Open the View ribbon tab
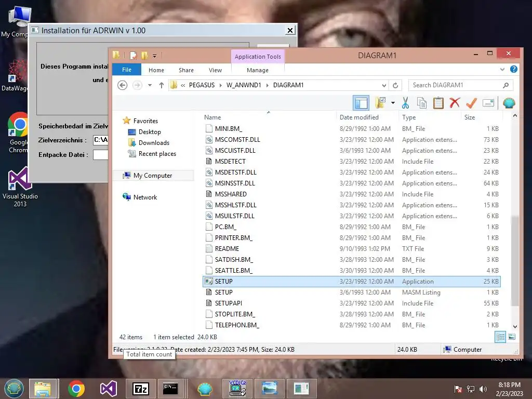532x399 pixels. [x=215, y=70]
